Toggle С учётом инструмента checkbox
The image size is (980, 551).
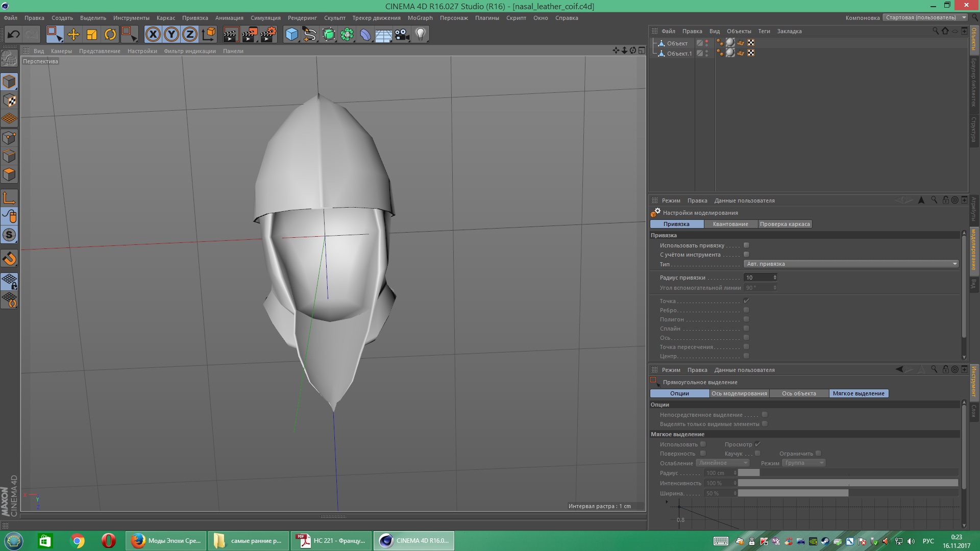746,255
